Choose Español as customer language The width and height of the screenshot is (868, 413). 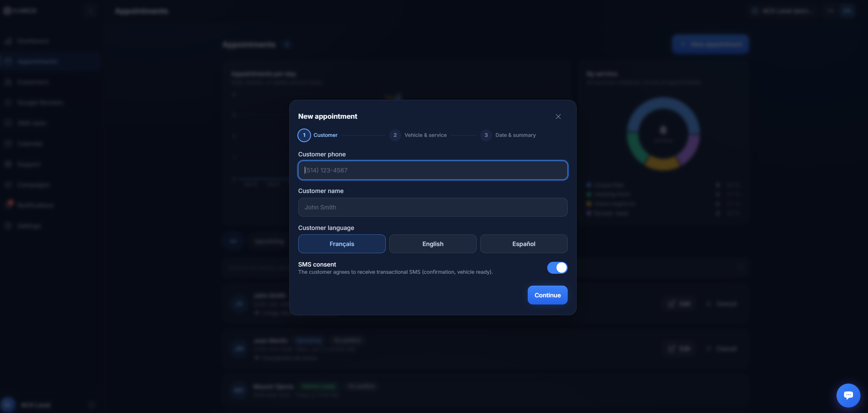tap(524, 244)
